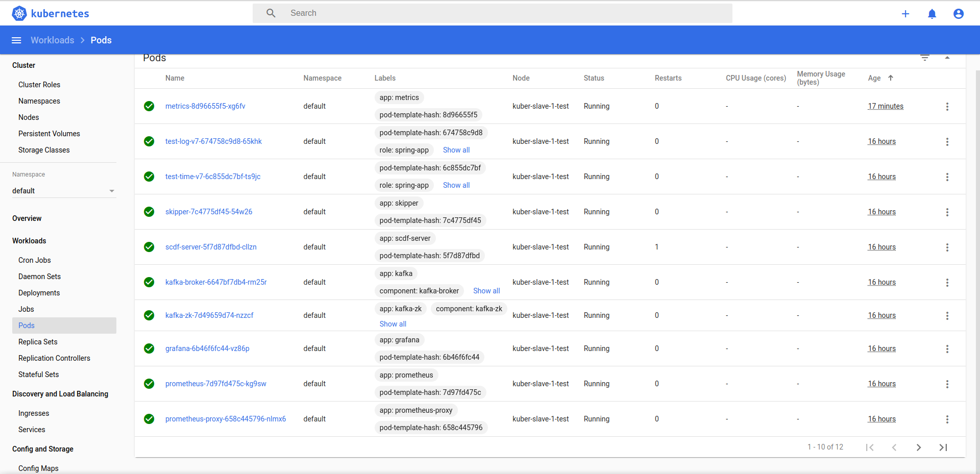Click Workloads breadcrumb link
The height and width of the screenshot is (474, 980).
pos(53,40)
